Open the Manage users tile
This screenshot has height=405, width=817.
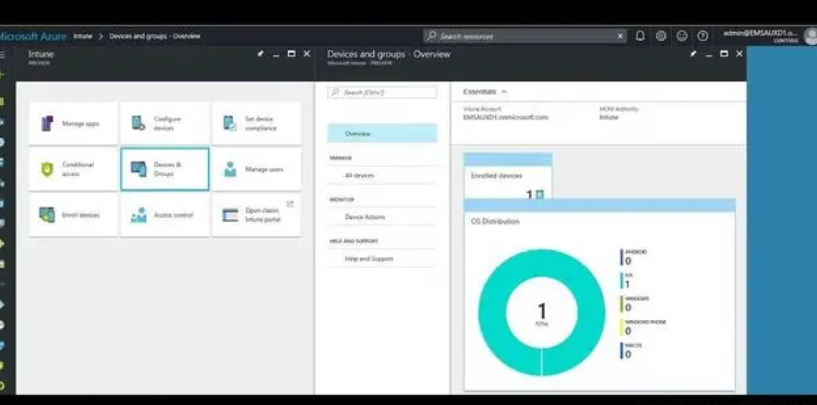256,169
